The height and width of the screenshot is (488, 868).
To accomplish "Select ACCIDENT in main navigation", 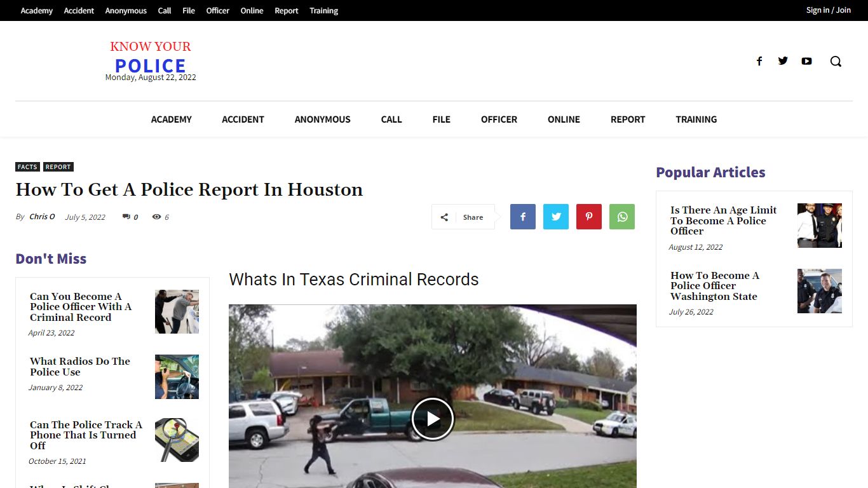I will pos(243,119).
